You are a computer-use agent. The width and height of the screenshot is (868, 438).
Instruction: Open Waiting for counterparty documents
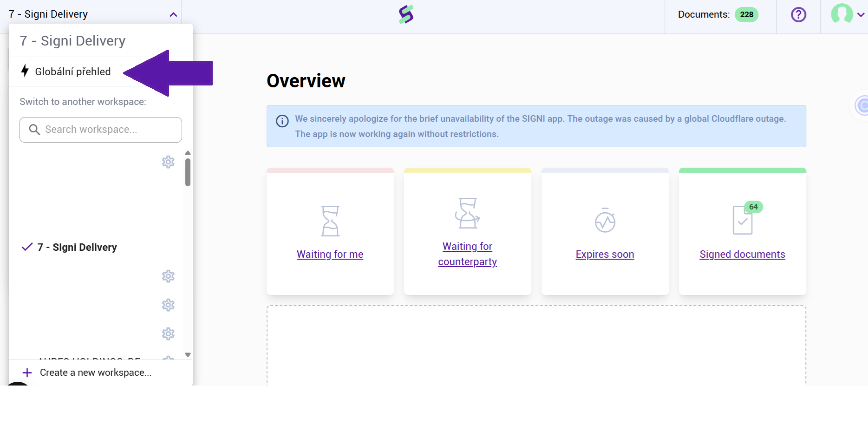click(467, 254)
